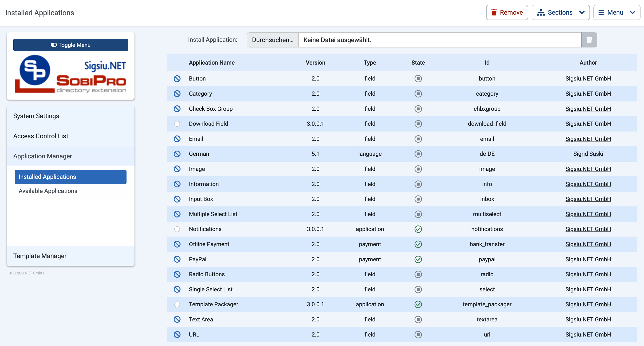
Task: Open the Sections dropdown
Action: (x=560, y=12)
